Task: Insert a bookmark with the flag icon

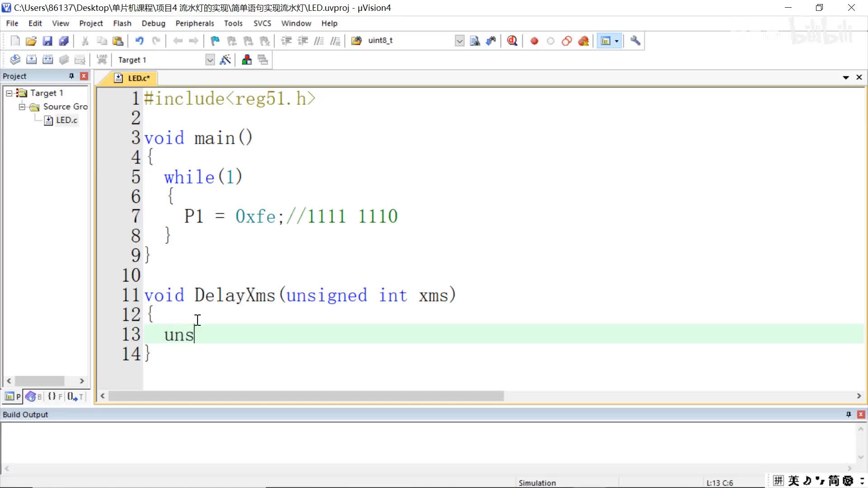Action: point(215,41)
